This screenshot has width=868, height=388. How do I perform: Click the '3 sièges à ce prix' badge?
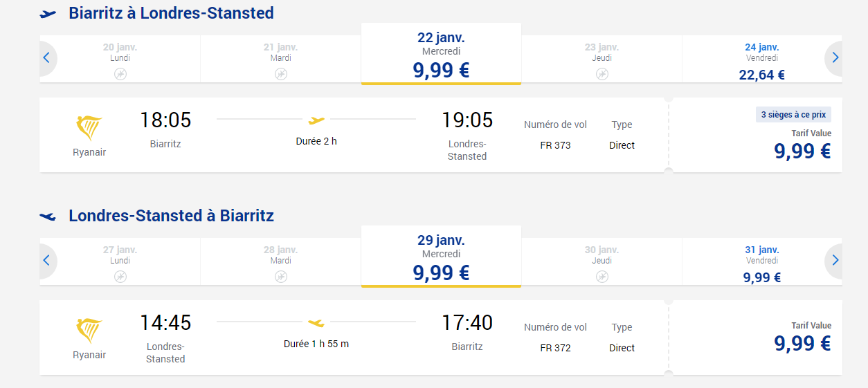[793, 115]
